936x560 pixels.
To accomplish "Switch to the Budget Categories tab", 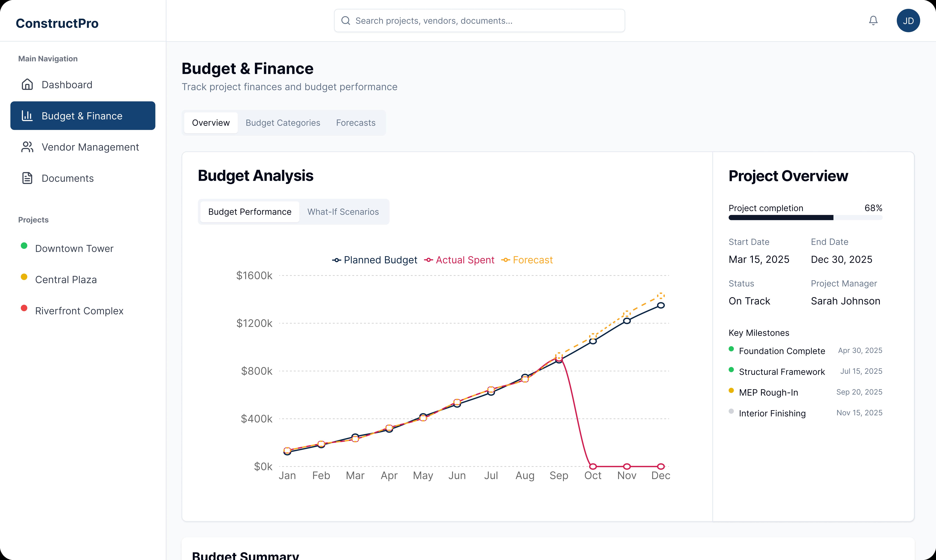I will tap(283, 123).
